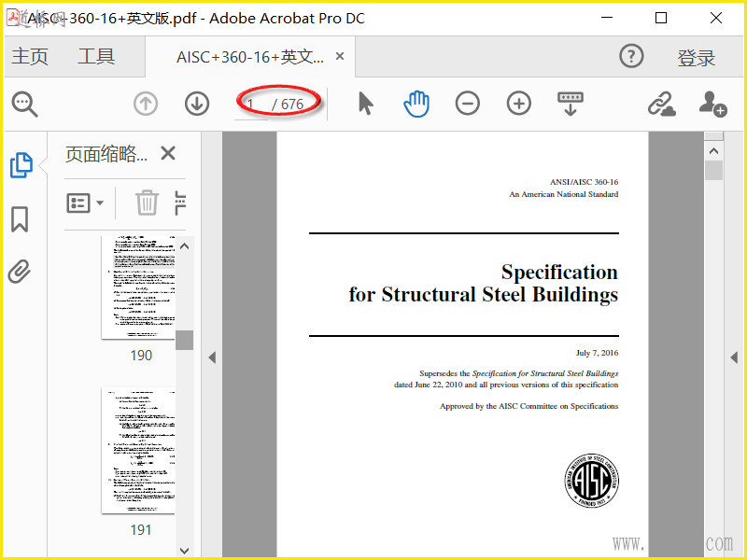Viewport: 747px width, 560px height.
Task: Click the 'July 7, 2016' date text
Action: [x=597, y=353]
